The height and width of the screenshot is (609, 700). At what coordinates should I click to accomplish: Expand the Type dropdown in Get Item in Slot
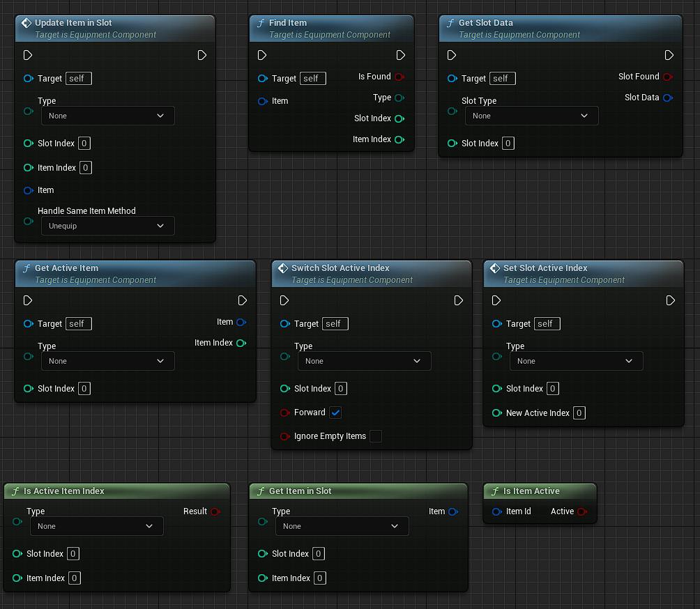342,526
